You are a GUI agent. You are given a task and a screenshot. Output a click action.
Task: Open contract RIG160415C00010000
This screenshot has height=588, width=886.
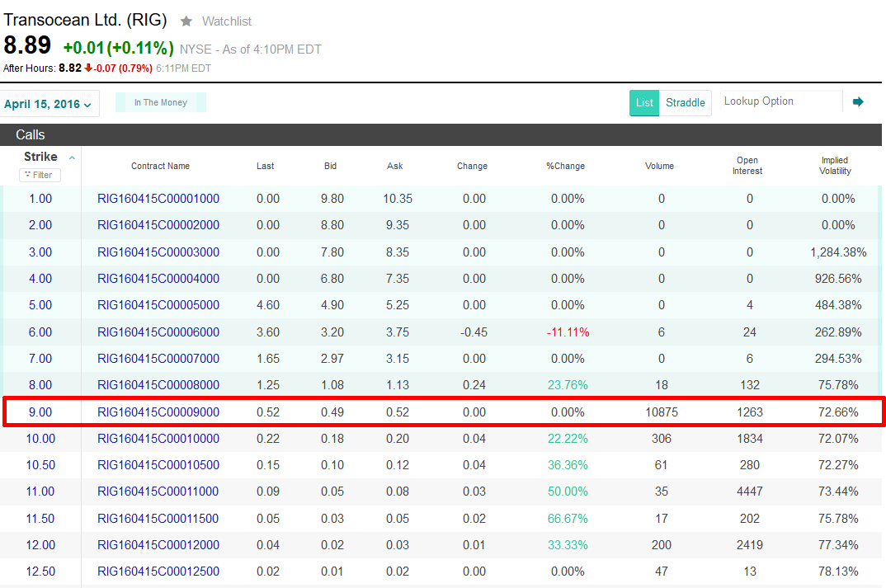point(158,438)
